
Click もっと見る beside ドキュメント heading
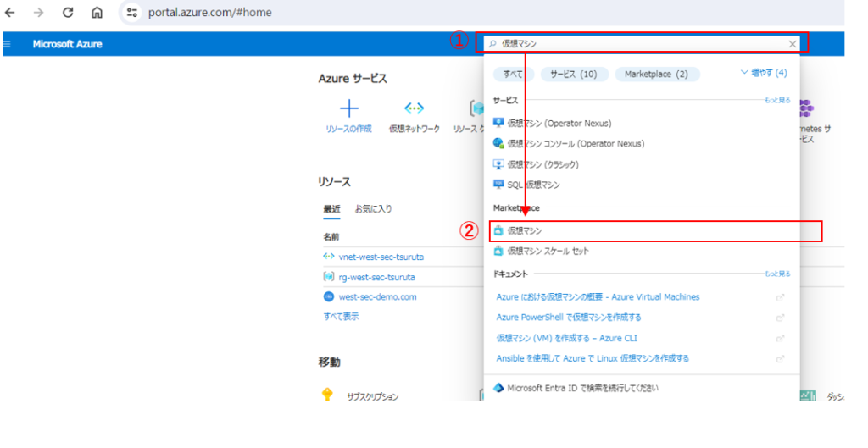point(777,274)
